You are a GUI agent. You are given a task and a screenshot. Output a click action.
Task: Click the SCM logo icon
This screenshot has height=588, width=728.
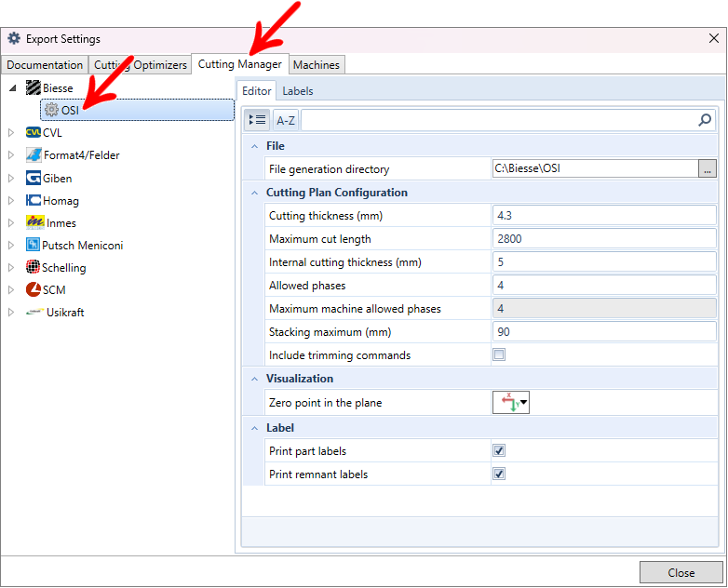click(x=34, y=289)
